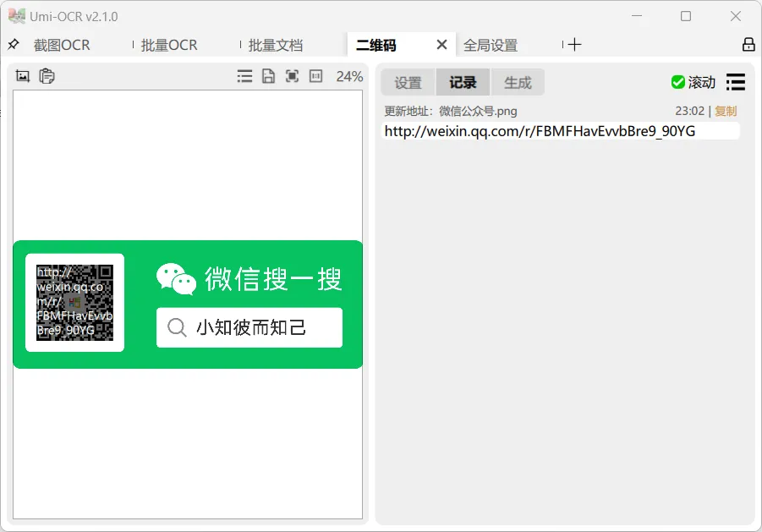Click the 微信搜一搜 text in the preview
762x532 pixels.
[273, 279]
